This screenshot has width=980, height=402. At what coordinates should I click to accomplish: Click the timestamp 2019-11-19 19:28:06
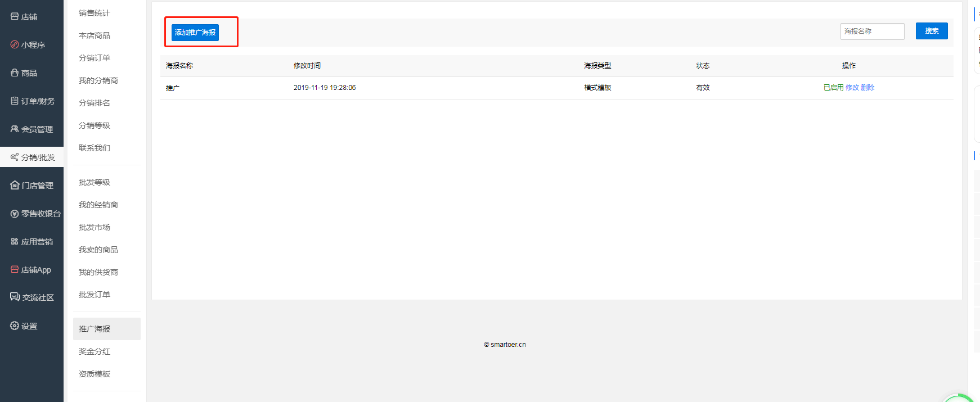pos(325,88)
